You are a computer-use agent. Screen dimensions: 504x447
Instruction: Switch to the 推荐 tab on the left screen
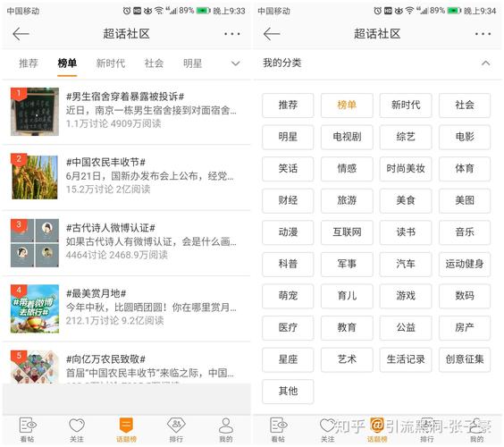point(29,63)
